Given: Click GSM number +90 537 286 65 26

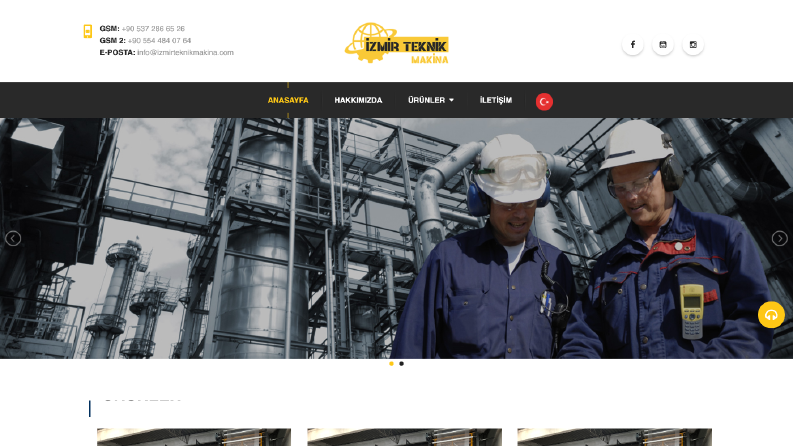Looking at the screenshot, I should tap(153, 29).
